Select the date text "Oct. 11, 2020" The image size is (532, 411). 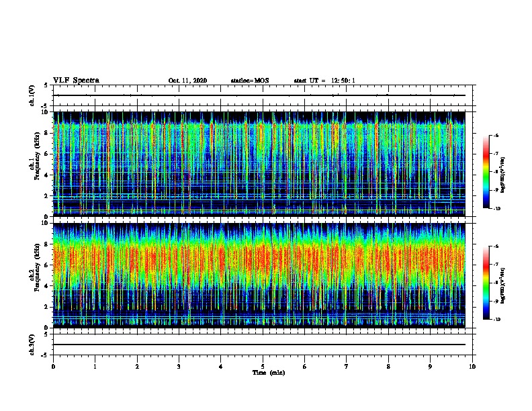pos(187,81)
